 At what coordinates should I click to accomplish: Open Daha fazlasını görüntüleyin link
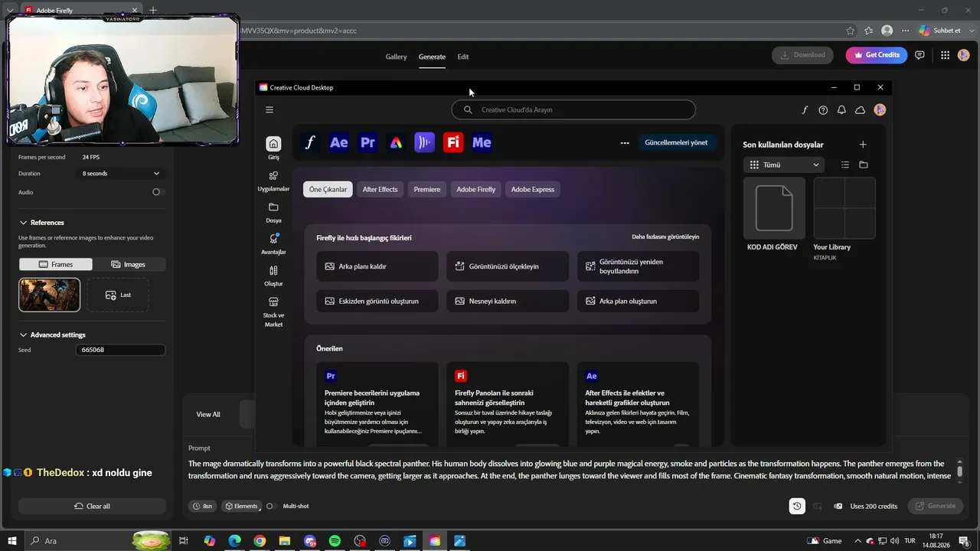pos(665,237)
